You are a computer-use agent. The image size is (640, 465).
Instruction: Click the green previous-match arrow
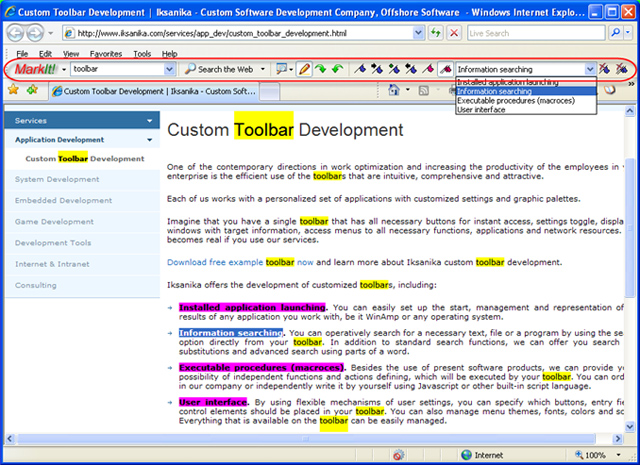pos(338,69)
